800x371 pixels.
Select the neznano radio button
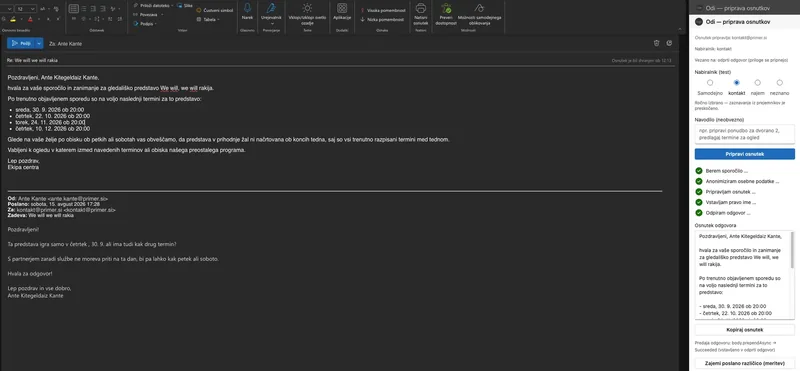[x=780, y=83]
